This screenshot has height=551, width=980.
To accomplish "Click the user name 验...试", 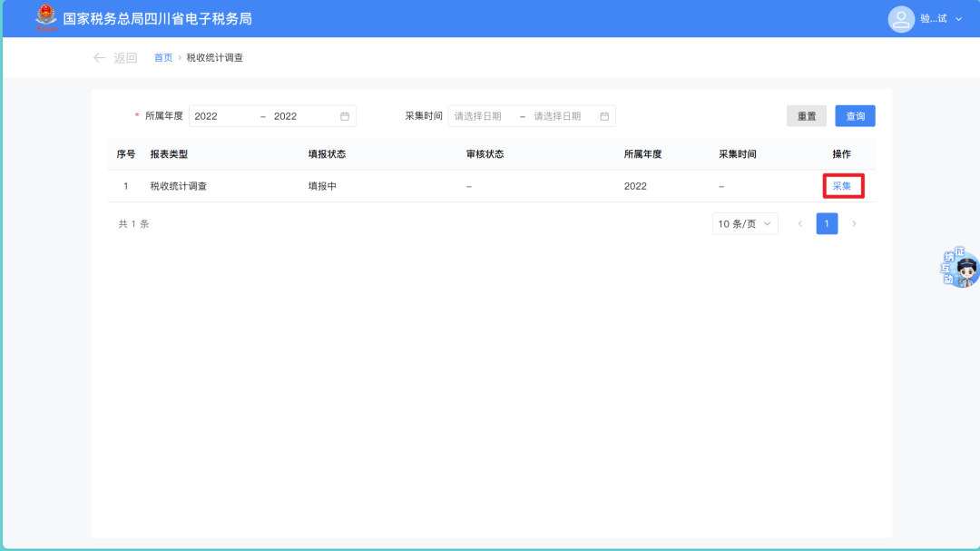I will click(x=934, y=19).
